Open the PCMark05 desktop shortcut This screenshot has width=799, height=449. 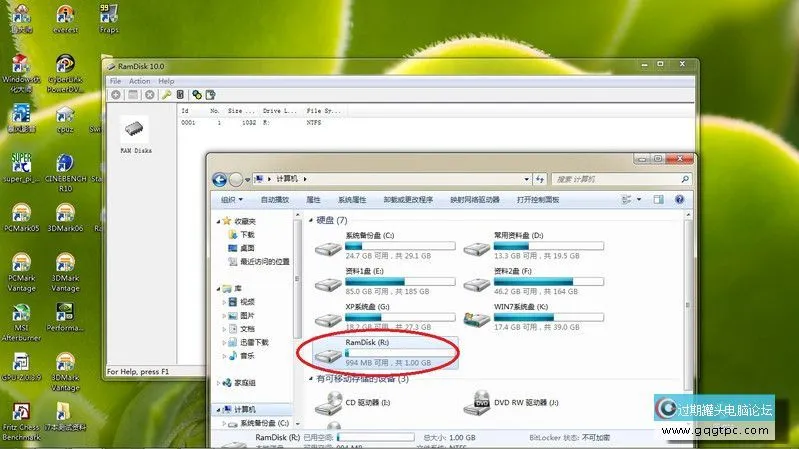coord(21,218)
